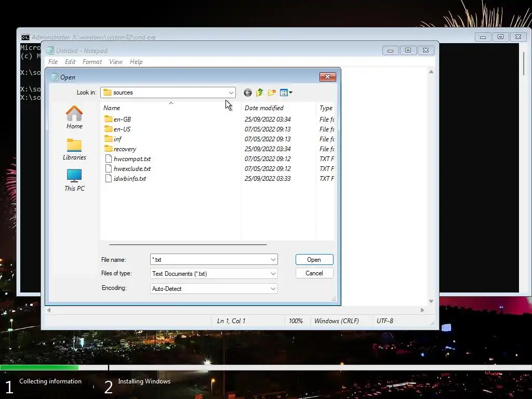Click the Open dialog resize grip corner
Viewport: 532px width, 399px height.
(x=334, y=299)
